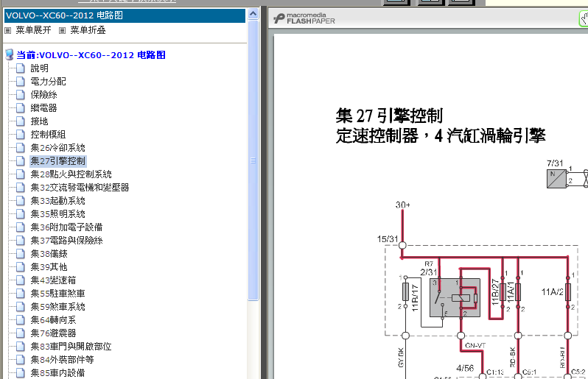588x379 pixels.
Task: Open 集84外裝部件等 in the tree
Action: click(62, 360)
